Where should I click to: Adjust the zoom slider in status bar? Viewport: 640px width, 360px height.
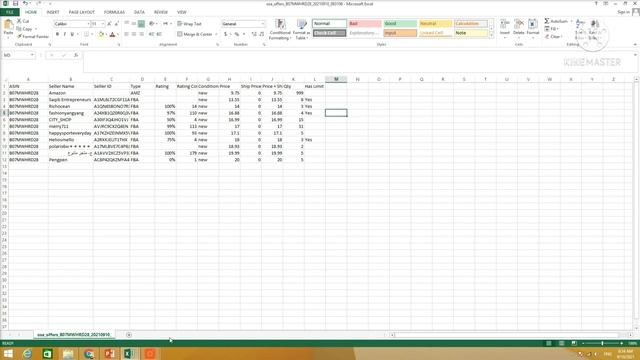coord(602,343)
